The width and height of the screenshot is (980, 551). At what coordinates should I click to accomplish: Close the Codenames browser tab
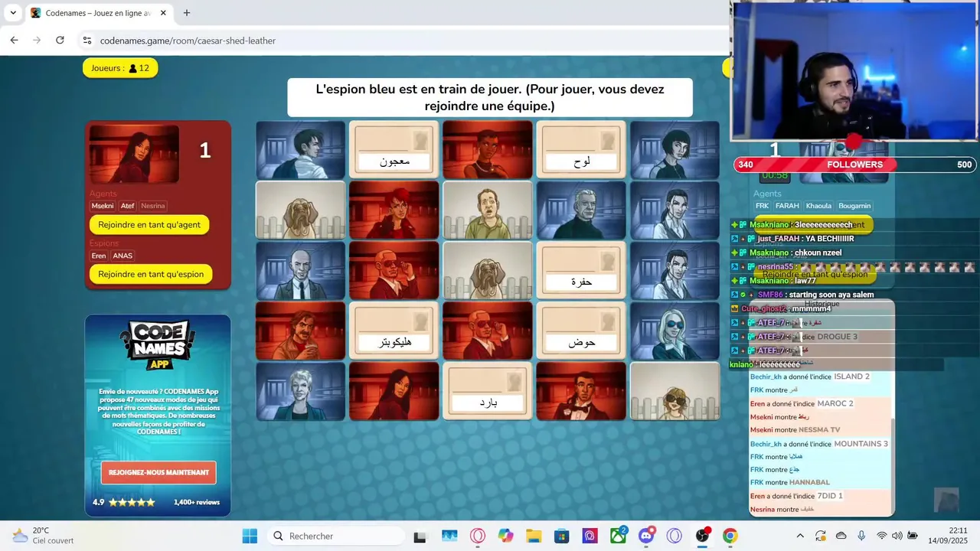click(163, 13)
